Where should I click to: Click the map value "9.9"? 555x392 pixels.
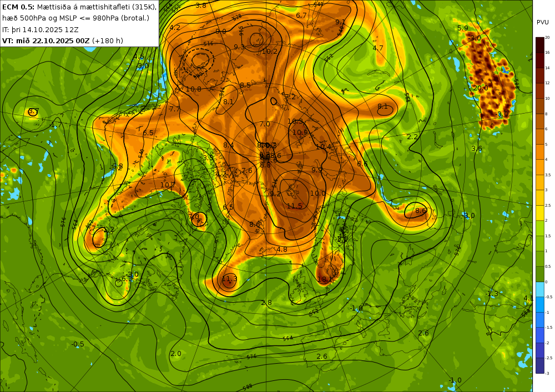click(317, 170)
